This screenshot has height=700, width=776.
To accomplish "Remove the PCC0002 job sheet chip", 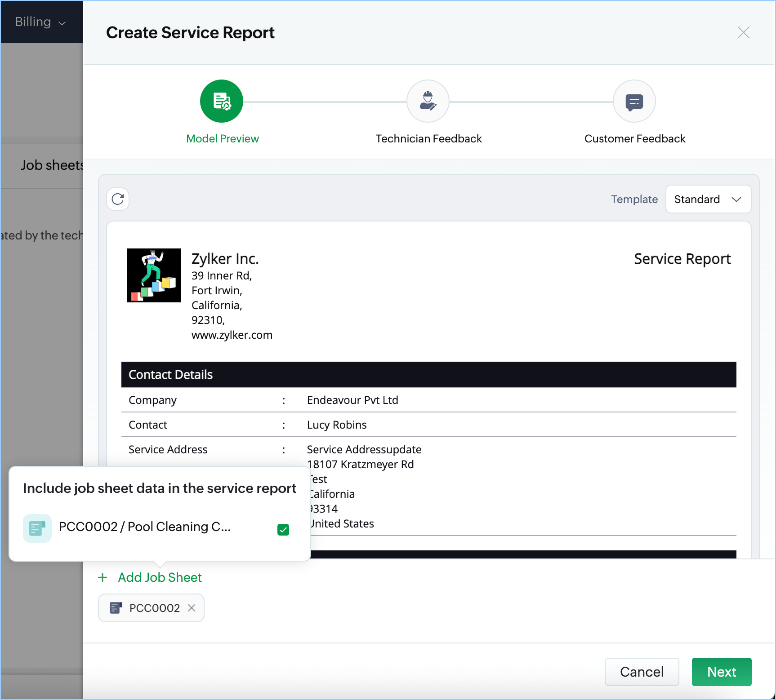I will 192,608.
